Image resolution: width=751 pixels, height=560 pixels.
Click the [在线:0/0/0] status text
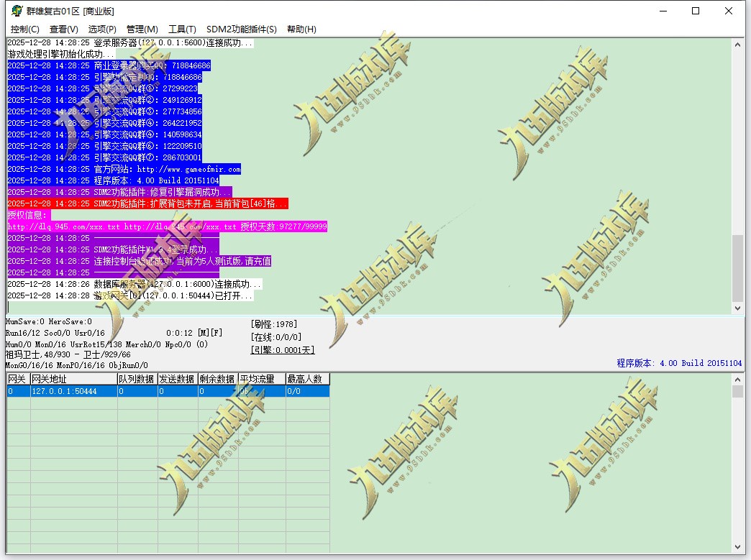(276, 337)
